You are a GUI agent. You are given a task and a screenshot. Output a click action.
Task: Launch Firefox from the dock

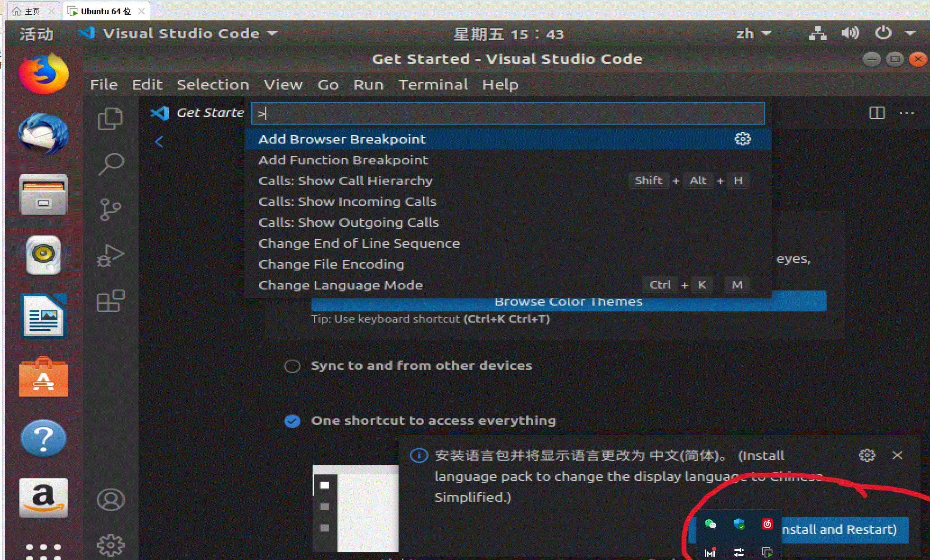click(x=44, y=74)
